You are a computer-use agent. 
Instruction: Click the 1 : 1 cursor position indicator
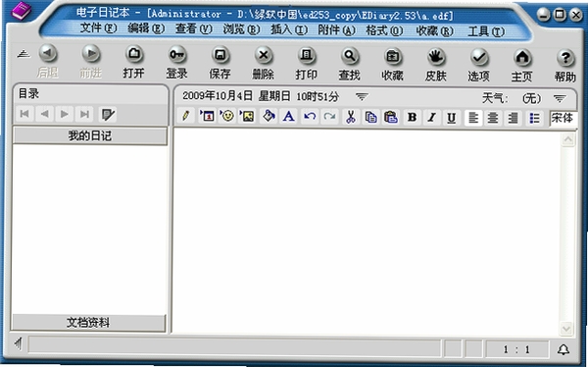(517, 349)
